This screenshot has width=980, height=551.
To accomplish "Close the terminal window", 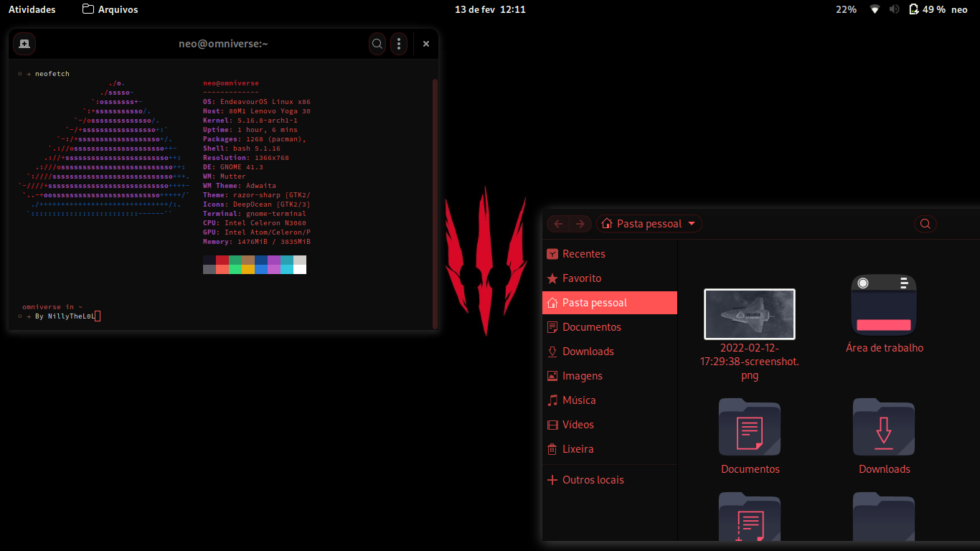I will point(425,44).
